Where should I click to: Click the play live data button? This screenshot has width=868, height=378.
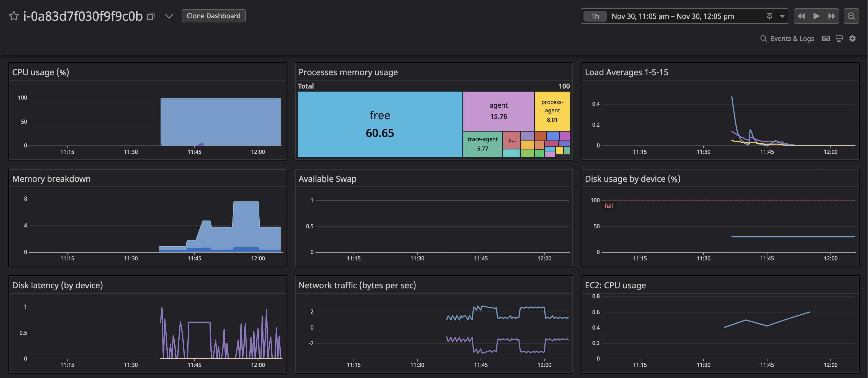[x=816, y=16]
